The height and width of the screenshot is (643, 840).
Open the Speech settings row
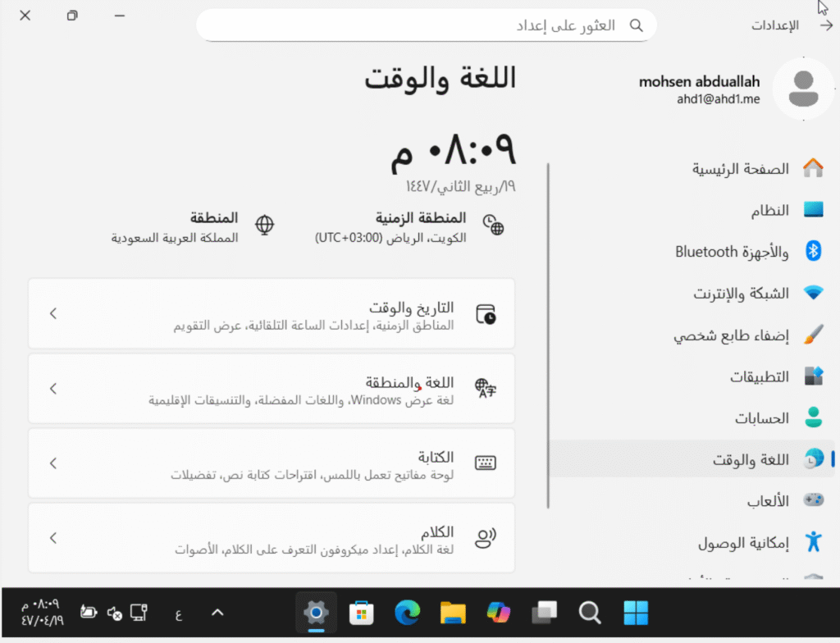click(x=271, y=538)
